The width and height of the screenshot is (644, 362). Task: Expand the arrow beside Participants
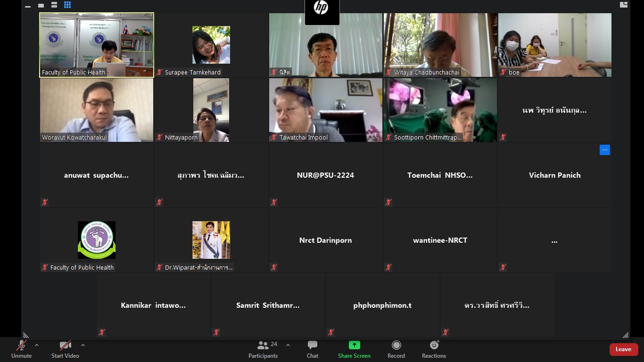(288, 345)
